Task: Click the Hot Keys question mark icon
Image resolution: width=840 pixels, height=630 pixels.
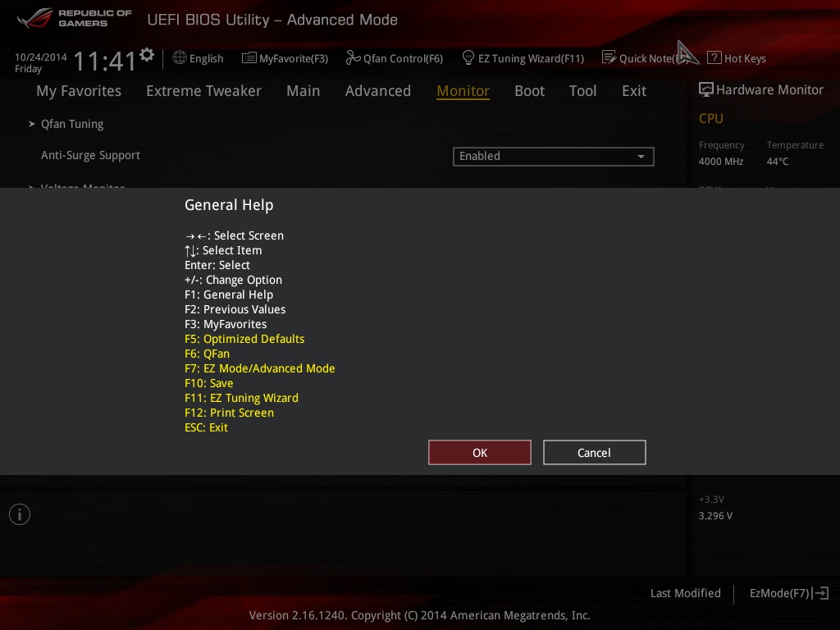Action: [714, 58]
